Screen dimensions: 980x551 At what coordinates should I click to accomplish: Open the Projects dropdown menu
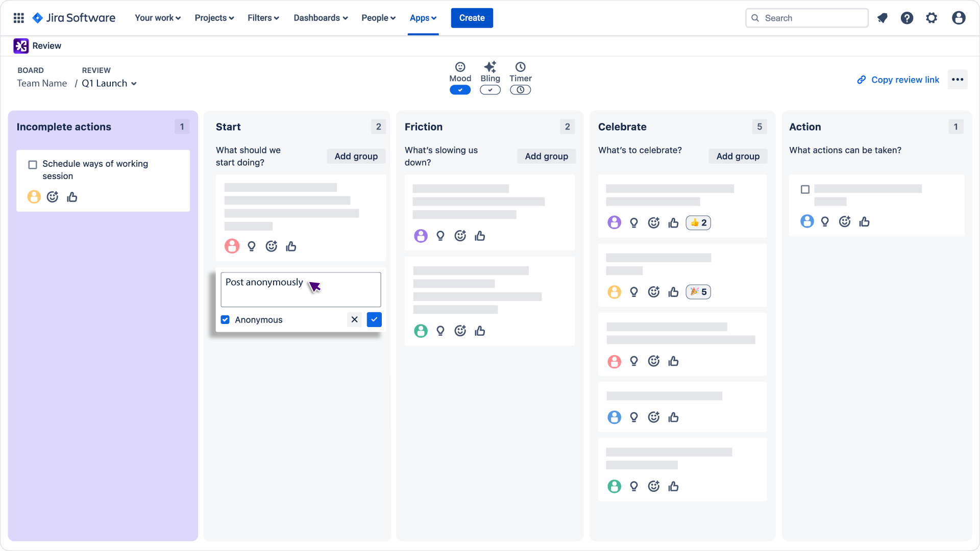coord(214,18)
